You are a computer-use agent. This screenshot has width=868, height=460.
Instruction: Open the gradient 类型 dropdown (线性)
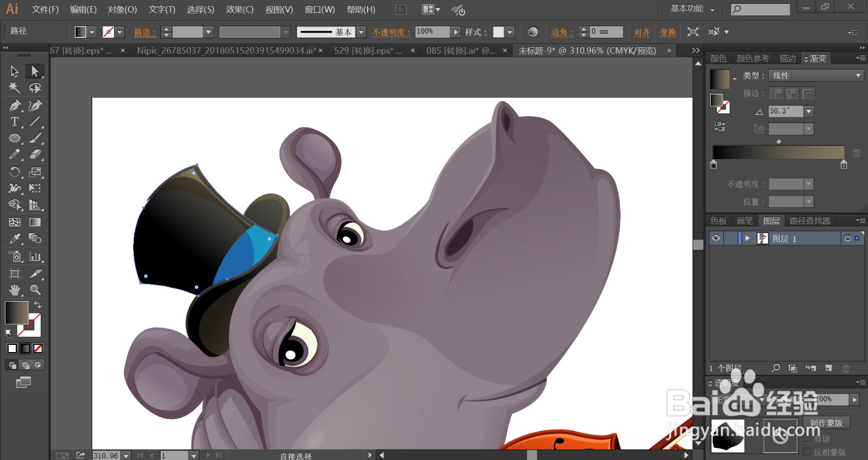click(816, 75)
